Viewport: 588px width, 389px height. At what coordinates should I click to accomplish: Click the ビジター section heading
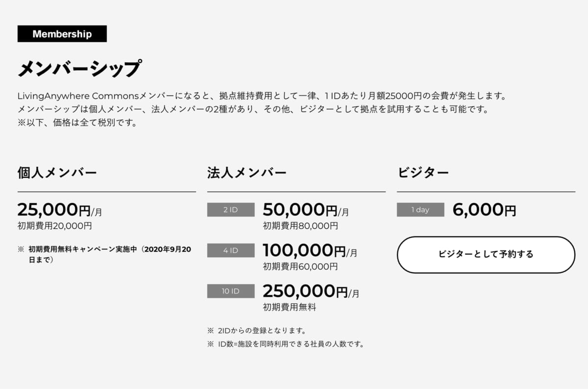(423, 172)
